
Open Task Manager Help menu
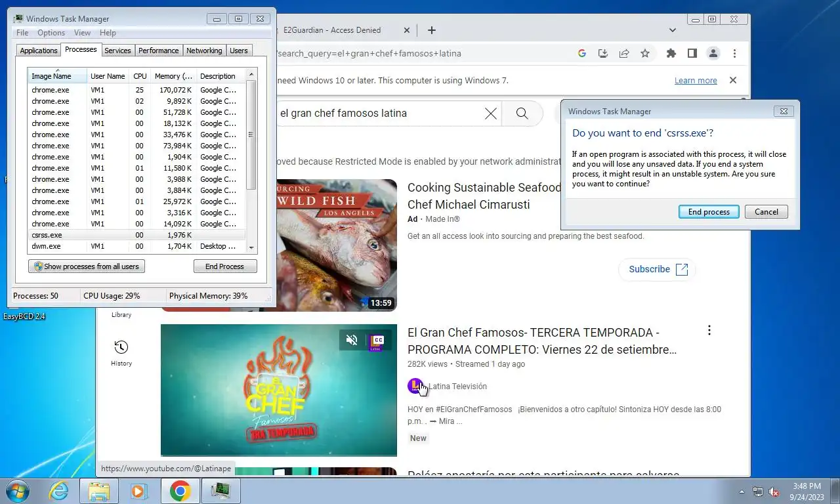pyautogui.click(x=108, y=33)
